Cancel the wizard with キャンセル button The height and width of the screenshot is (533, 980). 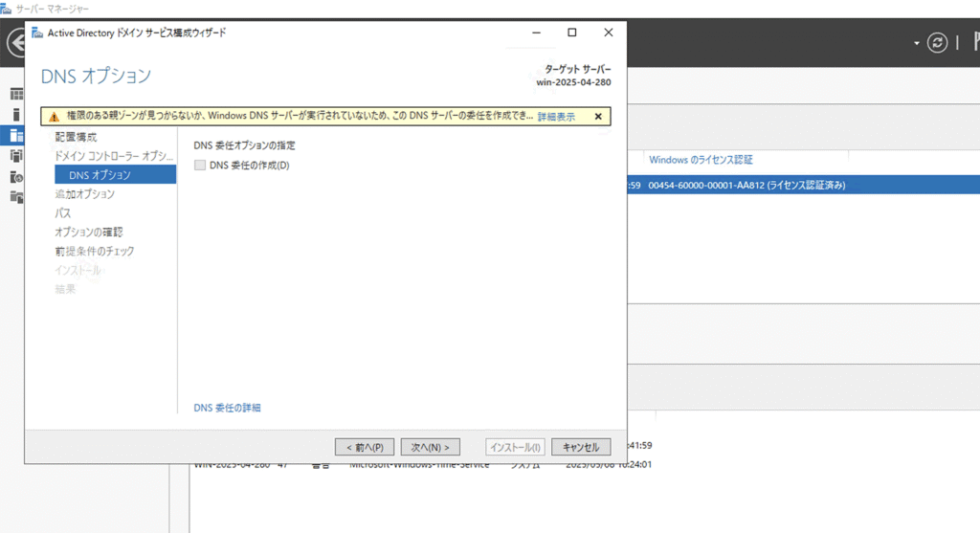coord(581,448)
